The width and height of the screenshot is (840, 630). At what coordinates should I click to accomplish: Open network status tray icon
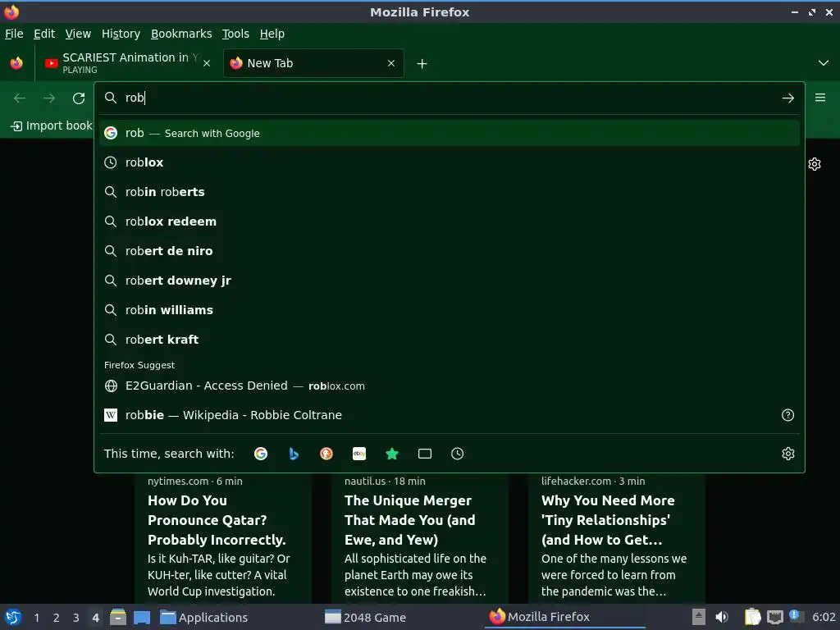point(774,618)
